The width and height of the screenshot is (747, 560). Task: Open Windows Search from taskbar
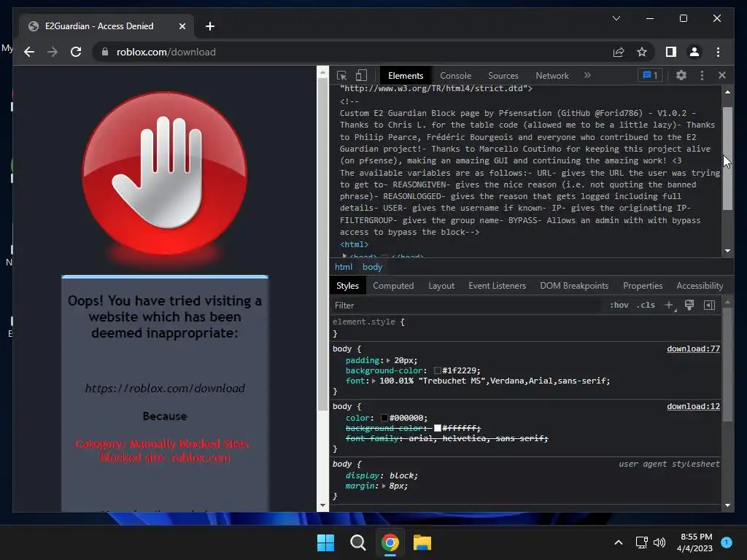point(357,542)
